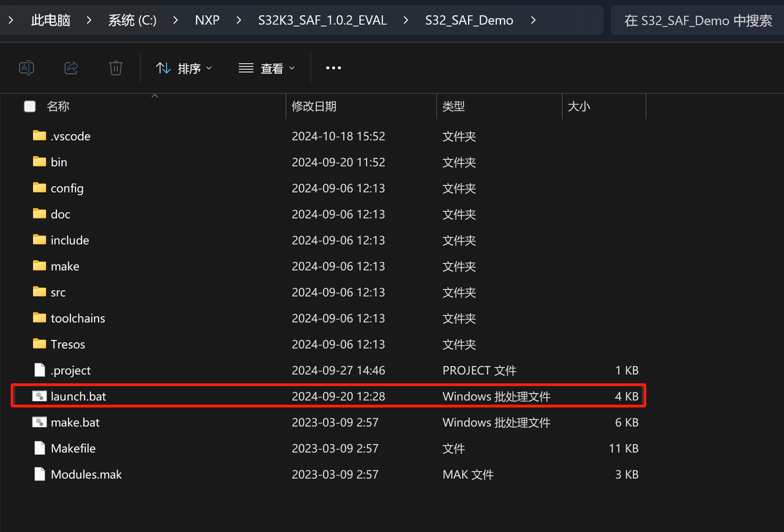Sort by the 大小 column header

point(579,107)
